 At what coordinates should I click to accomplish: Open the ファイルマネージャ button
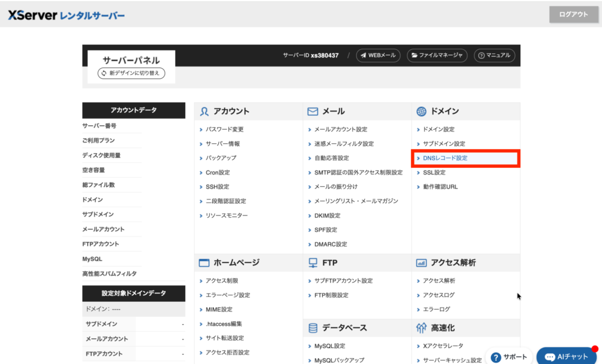pos(437,55)
